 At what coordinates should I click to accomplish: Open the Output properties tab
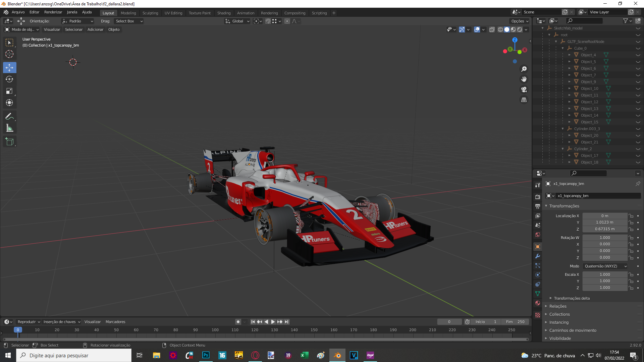pos(538,206)
